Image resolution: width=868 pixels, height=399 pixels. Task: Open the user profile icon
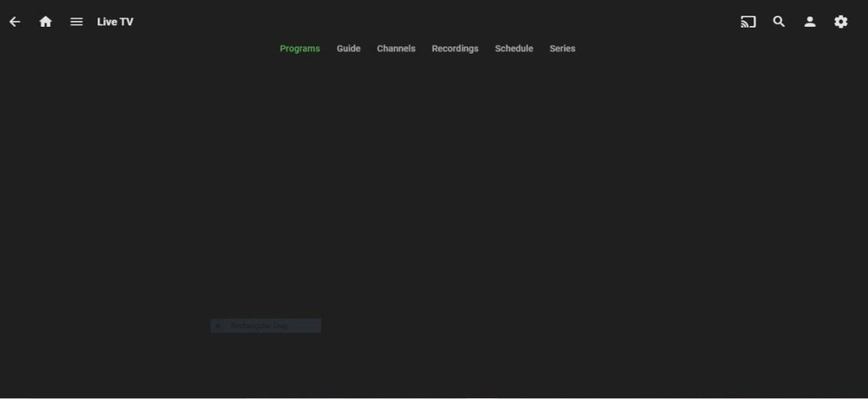(810, 22)
